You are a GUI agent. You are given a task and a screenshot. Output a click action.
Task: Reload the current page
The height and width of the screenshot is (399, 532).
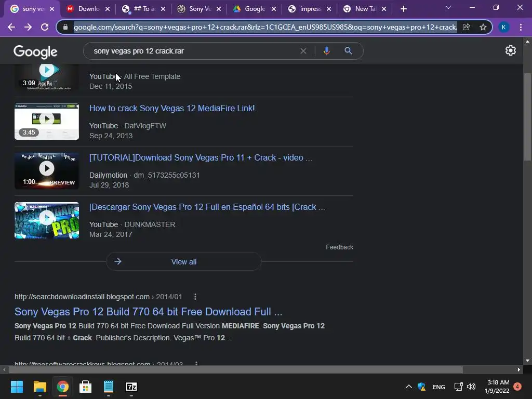[45, 27]
